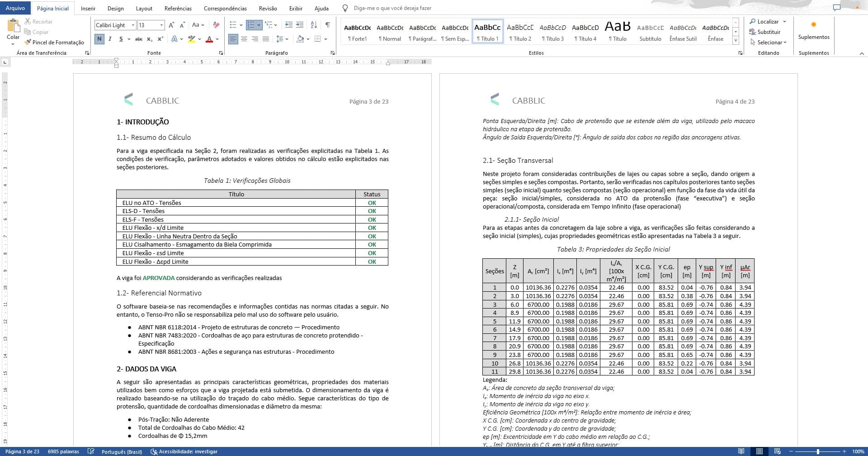This screenshot has height=456, width=868.
Task: Click the zoom slider handle
Action: pos(818,451)
